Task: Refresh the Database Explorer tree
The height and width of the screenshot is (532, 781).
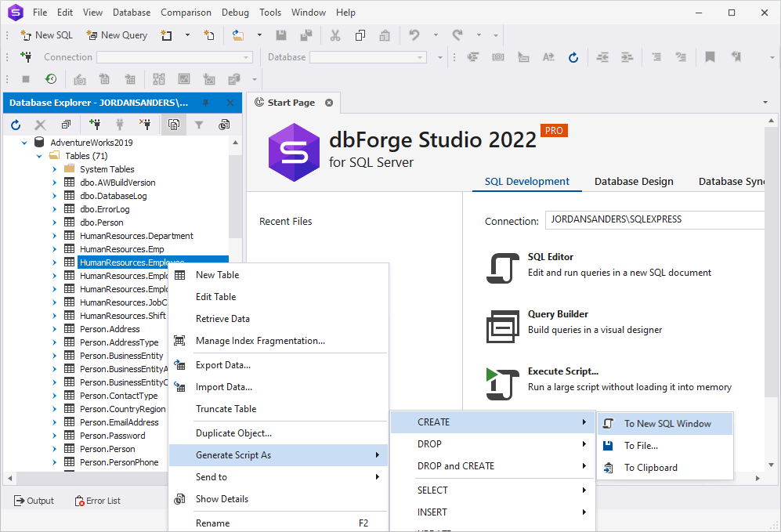Action: (x=16, y=125)
